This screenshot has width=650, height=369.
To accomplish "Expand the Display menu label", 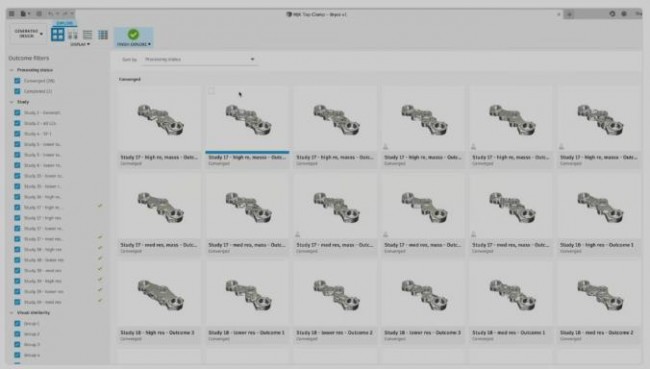I will click(x=80, y=44).
